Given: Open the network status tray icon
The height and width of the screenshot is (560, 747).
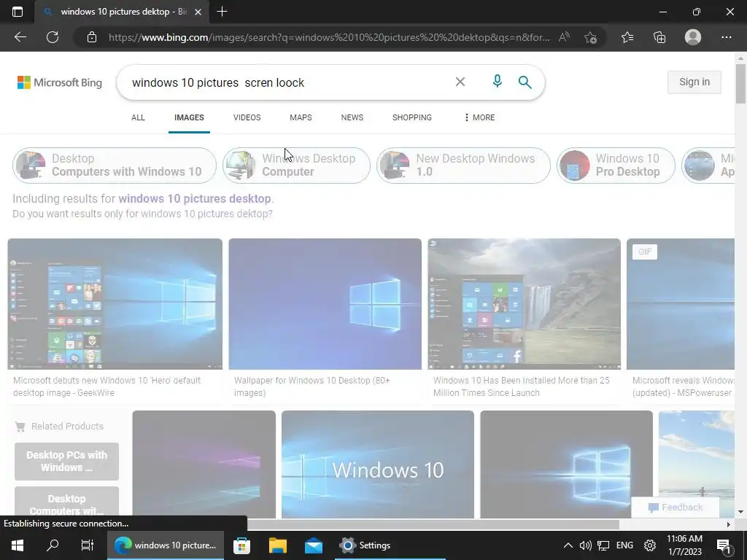Looking at the screenshot, I should pyautogui.click(x=603, y=545).
